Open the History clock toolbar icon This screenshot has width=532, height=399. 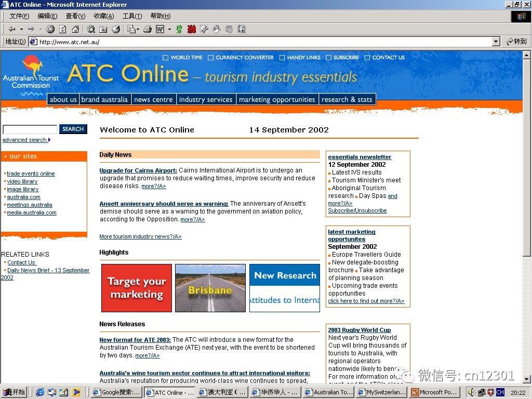coord(116,30)
